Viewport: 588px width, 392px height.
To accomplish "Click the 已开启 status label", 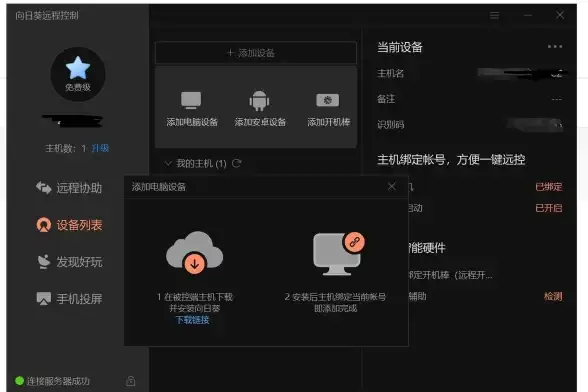I will (x=549, y=208).
